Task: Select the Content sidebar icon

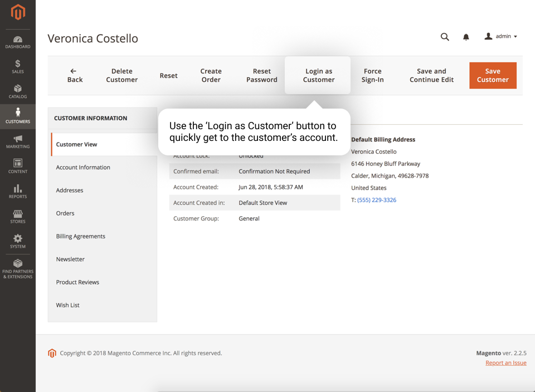Action: coord(18,168)
